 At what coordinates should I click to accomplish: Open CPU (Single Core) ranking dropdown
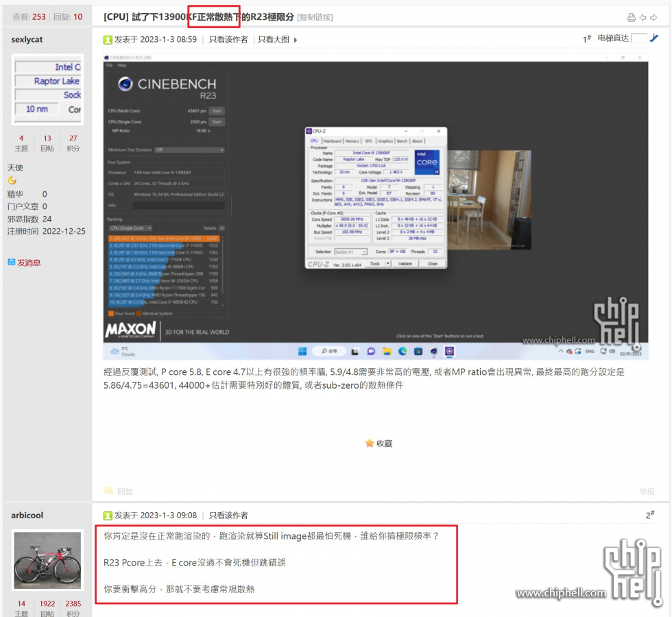pyautogui.click(x=130, y=228)
